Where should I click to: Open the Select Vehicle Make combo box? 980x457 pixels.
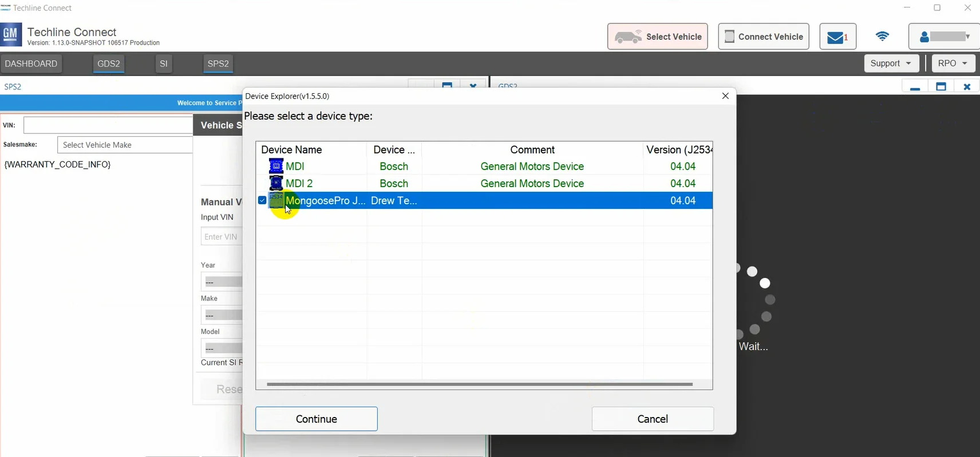[125, 145]
